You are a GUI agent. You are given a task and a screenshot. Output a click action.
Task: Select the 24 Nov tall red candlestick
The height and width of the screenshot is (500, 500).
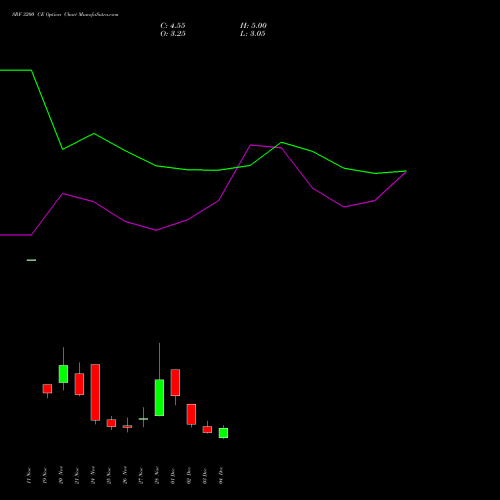coord(95,392)
